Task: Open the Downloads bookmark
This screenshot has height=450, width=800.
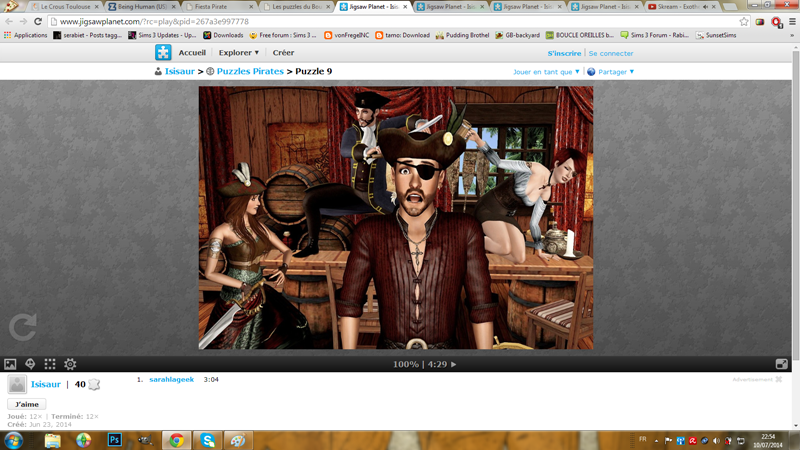Action: click(223, 35)
